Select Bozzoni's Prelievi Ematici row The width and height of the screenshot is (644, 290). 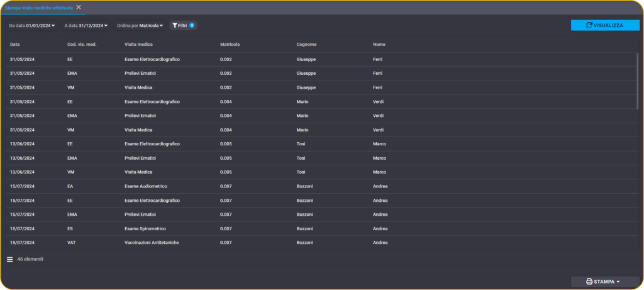click(321, 215)
